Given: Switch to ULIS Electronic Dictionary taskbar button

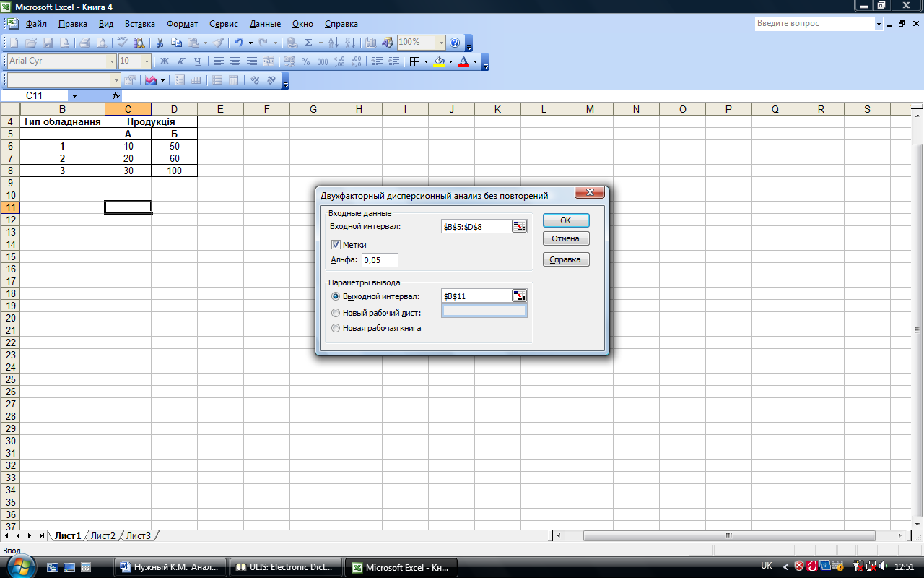Looking at the screenshot, I should point(285,567).
